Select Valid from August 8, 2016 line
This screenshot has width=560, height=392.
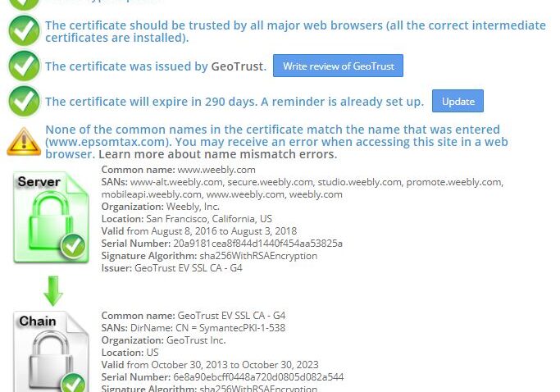pyautogui.click(x=199, y=231)
